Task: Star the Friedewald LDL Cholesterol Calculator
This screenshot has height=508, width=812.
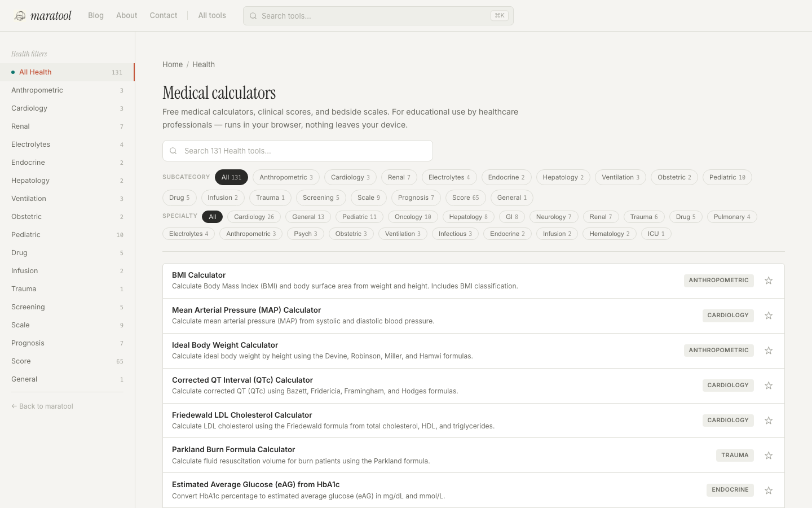Action: tap(769, 421)
